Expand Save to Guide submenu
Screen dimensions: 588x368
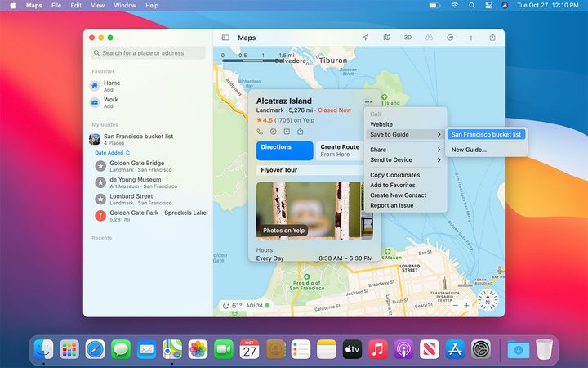click(405, 134)
